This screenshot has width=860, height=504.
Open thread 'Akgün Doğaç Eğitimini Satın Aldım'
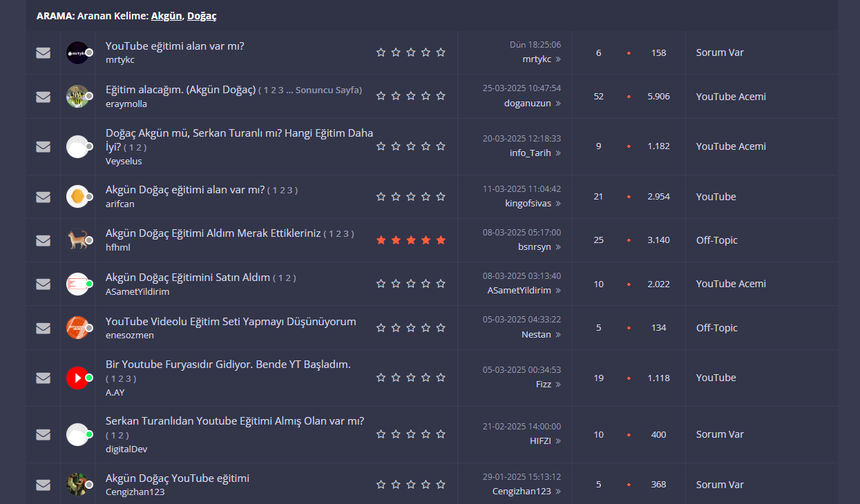188,277
